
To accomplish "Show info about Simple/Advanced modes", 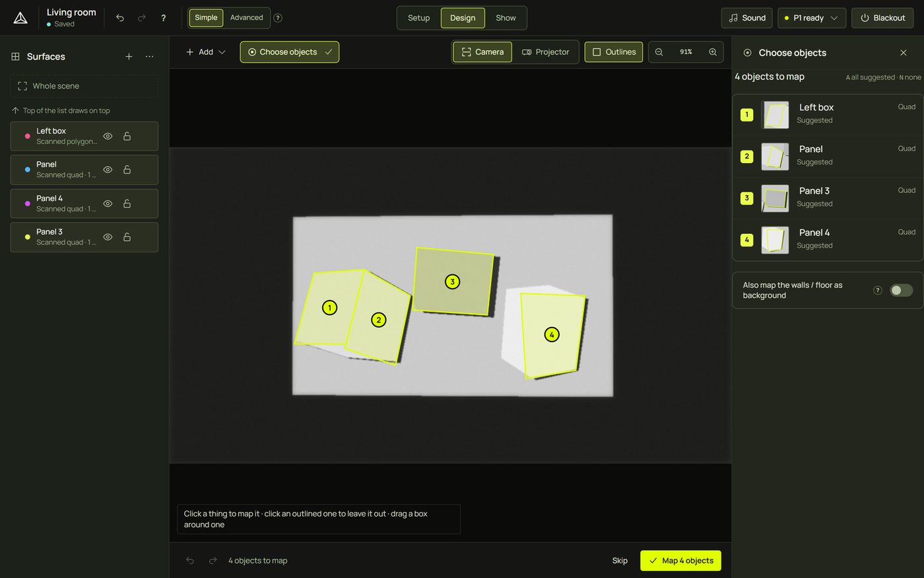I will tap(278, 18).
